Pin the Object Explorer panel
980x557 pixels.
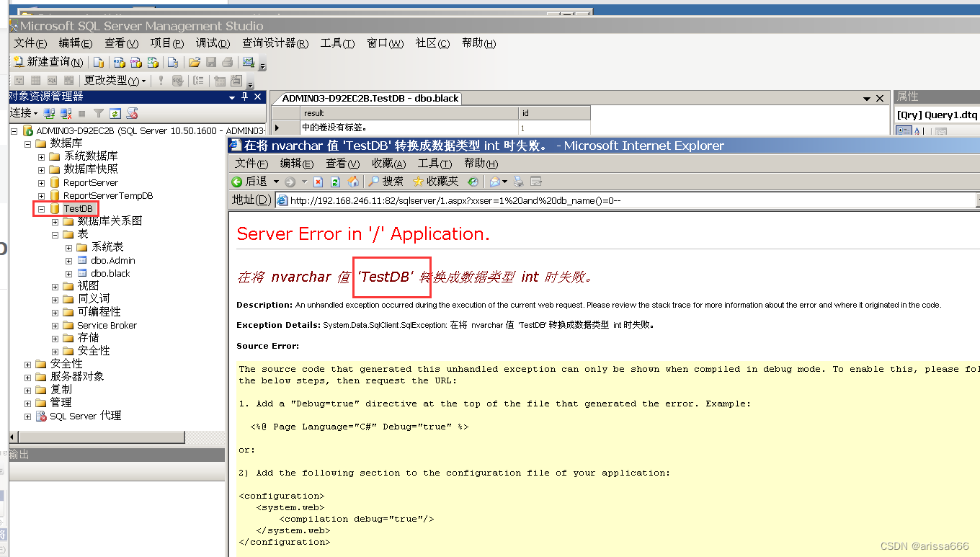click(x=244, y=97)
